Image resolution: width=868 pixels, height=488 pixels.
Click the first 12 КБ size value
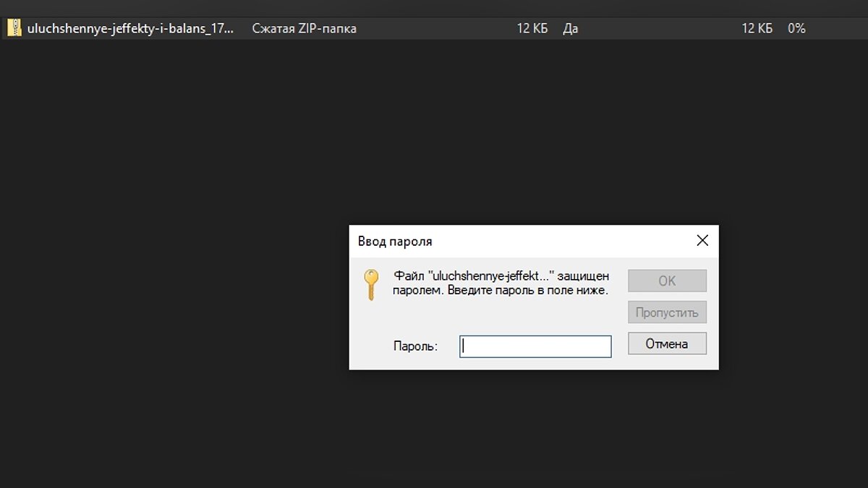[x=532, y=29]
